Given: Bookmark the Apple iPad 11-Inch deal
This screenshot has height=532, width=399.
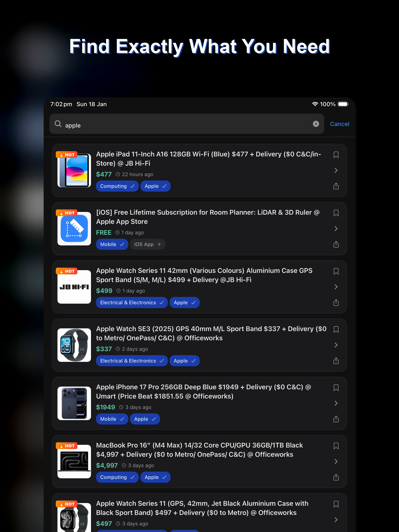Looking at the screenshot, I should click(x=336, y=155).
